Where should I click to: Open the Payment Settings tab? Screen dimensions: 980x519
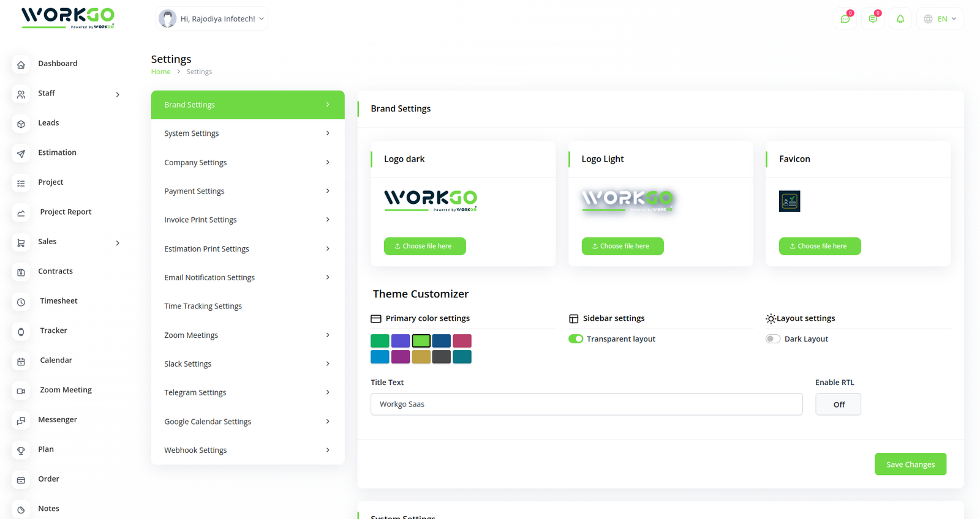pyautogui.click(x=247, y=191)
